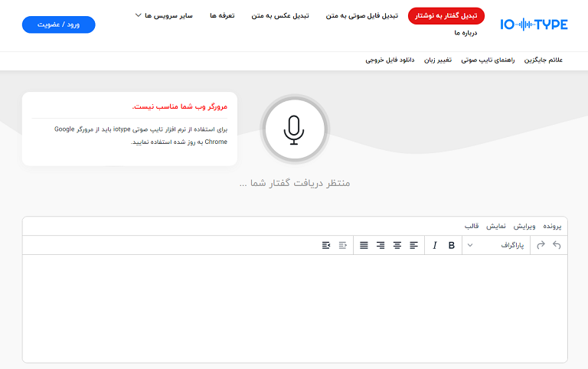Viewport: 588px width, 369px height.
Task: Click دانلود فایل خروجی to download output
Action: click(x=390, y=60)
